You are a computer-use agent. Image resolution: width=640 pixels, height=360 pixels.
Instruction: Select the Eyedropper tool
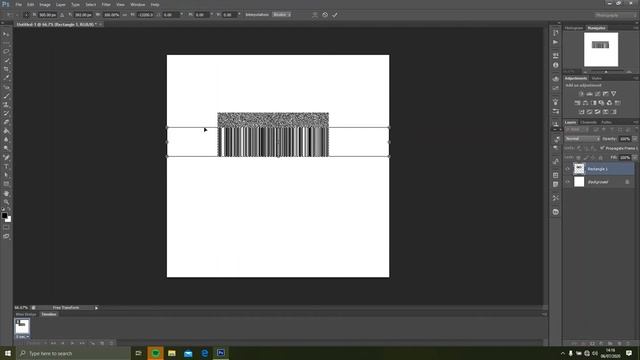6,78
